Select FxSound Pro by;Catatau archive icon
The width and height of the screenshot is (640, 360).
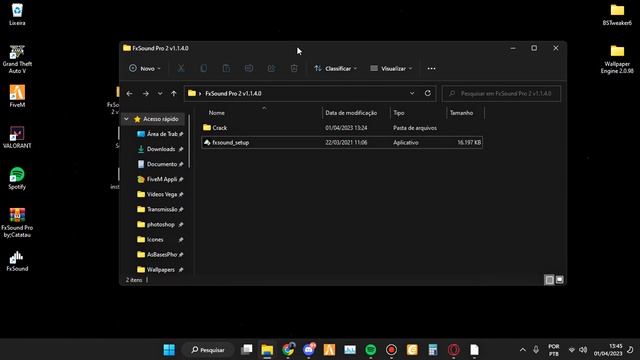[x=17, y=222]
